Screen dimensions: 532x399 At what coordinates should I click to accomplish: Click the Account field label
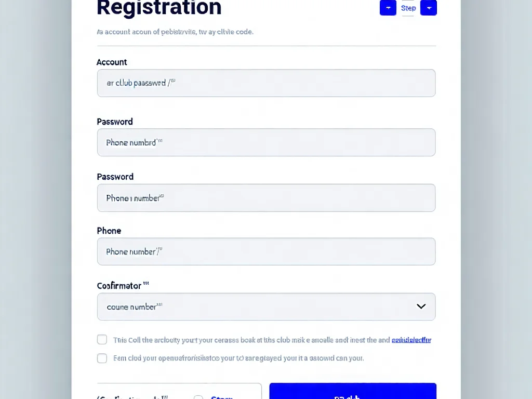(x=112, y=62)
